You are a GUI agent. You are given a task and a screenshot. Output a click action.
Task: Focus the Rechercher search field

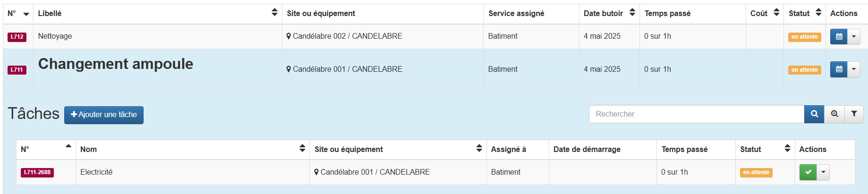pos(697,114)
